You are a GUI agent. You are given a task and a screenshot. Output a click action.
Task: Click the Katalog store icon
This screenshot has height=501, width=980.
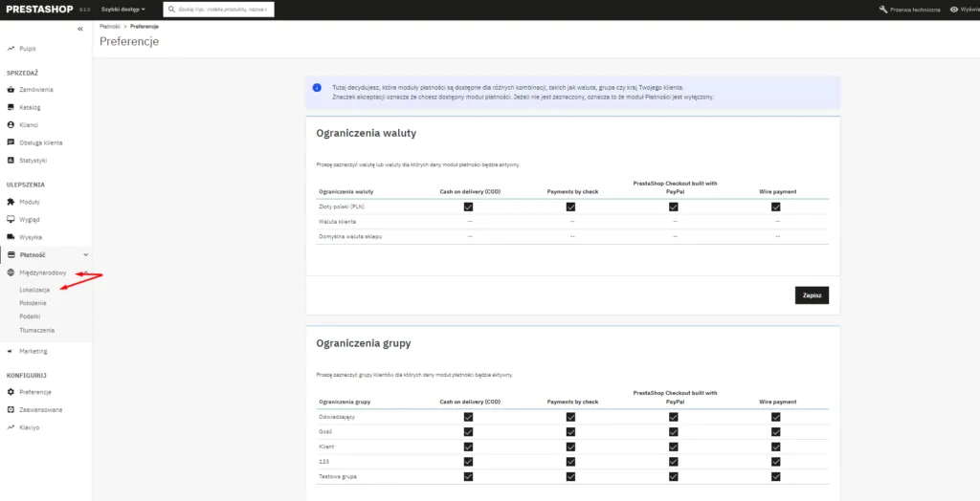(11, 107)
